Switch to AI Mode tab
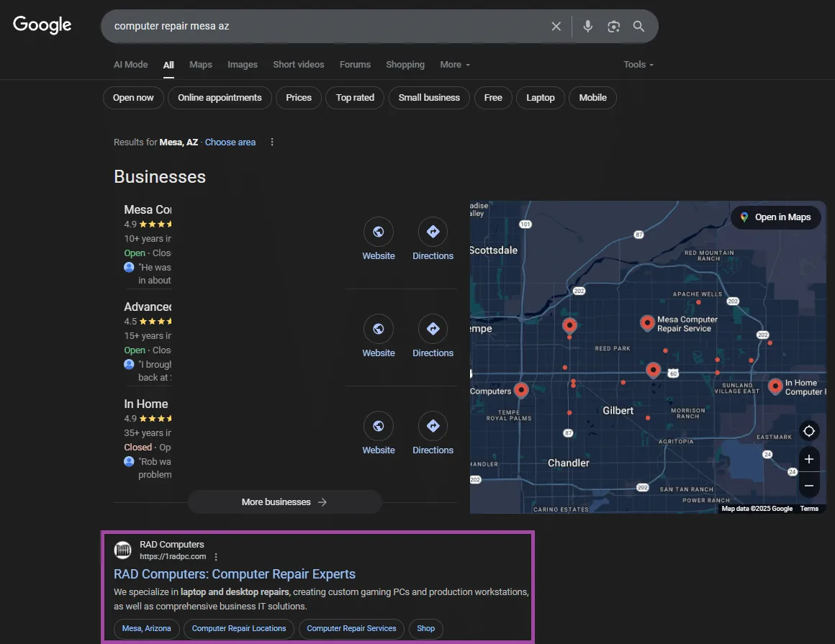Image resolution: width=835 pixels, height=644 pixels. [x=130, y=65]
